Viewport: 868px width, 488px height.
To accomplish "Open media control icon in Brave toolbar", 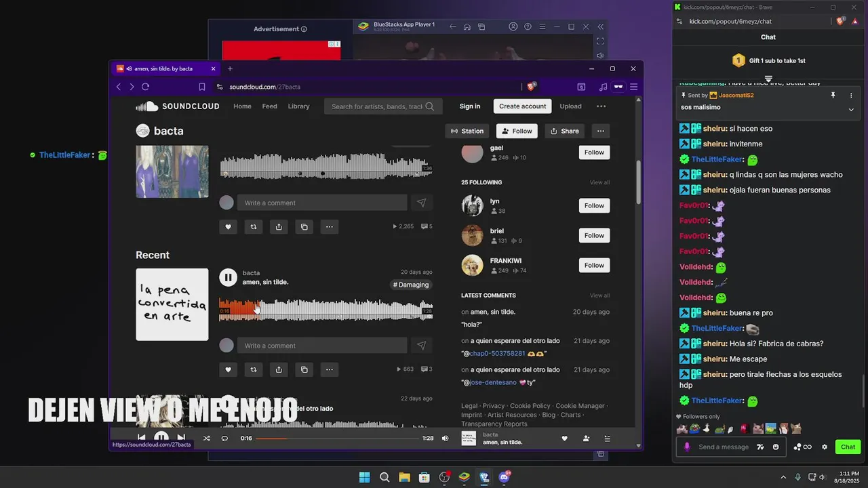I will click(x=603, y=87).
